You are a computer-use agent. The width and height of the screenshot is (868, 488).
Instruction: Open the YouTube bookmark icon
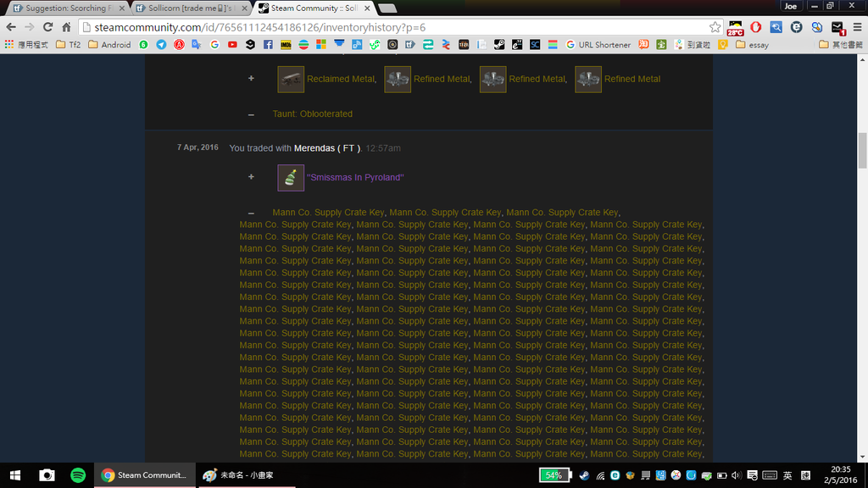pos(232,45)
